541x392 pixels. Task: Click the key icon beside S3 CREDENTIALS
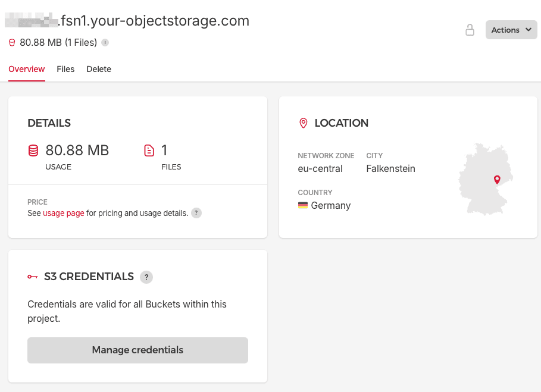tap(32, 277)
